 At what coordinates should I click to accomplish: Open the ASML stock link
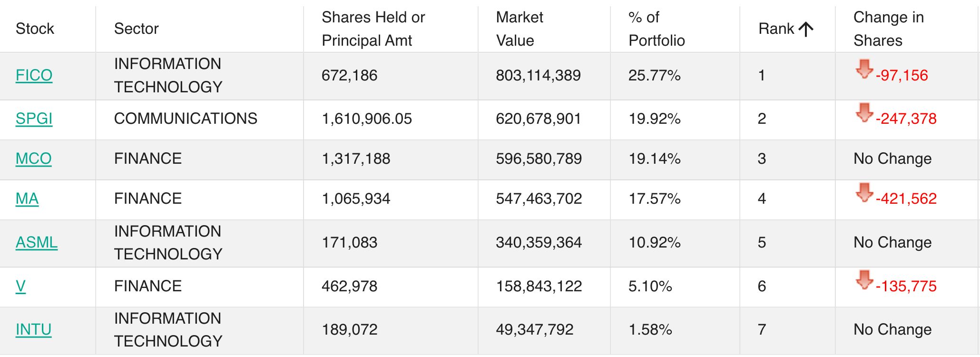point(36,242)
